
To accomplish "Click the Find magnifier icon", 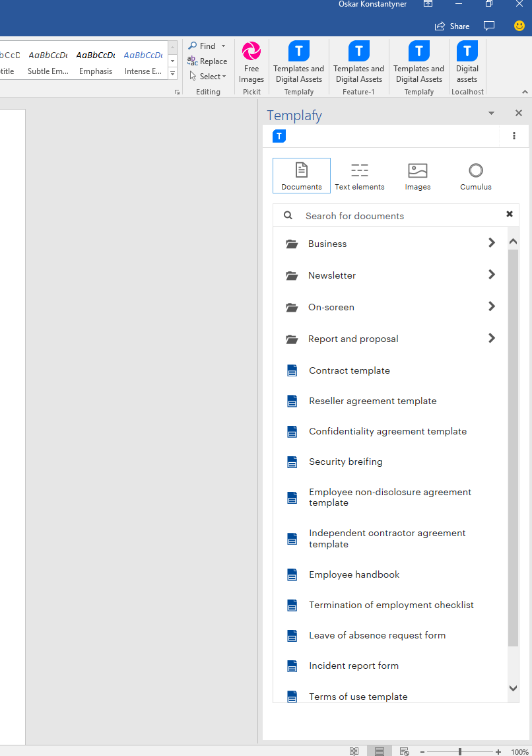I will [x=192, y=46].
